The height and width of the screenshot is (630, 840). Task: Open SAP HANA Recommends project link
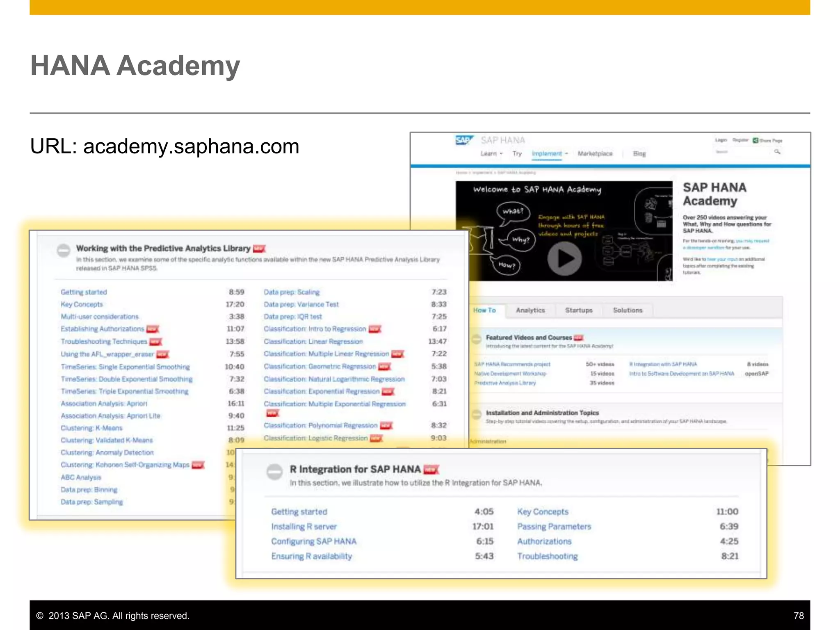tap(512, 364)
